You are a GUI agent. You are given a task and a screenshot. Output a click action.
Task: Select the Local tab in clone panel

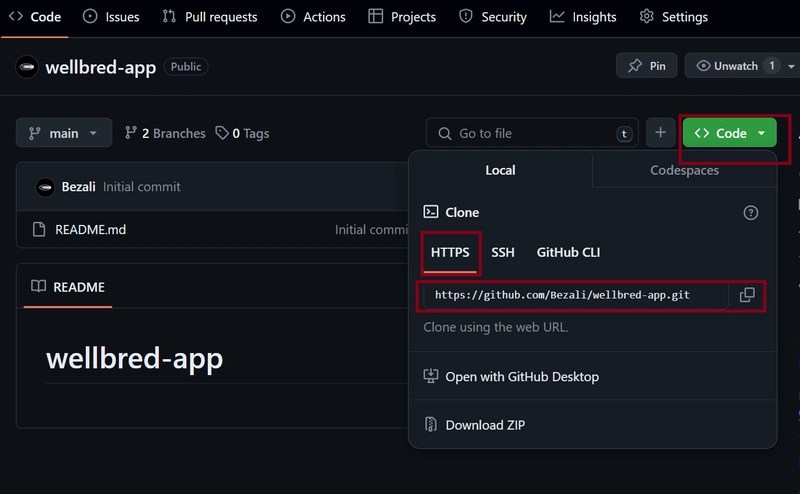coord(500,170)
